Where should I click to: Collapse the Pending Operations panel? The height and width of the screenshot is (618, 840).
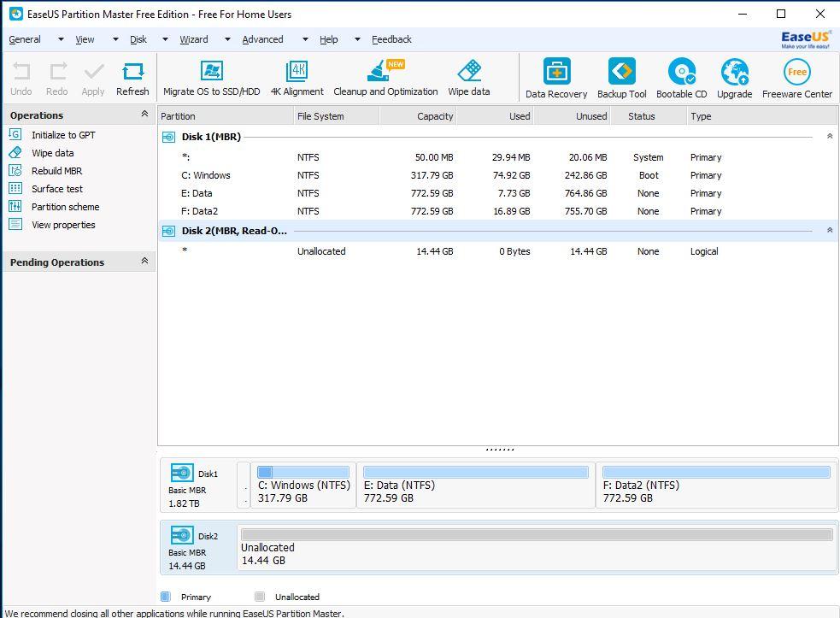click(144, 261)
